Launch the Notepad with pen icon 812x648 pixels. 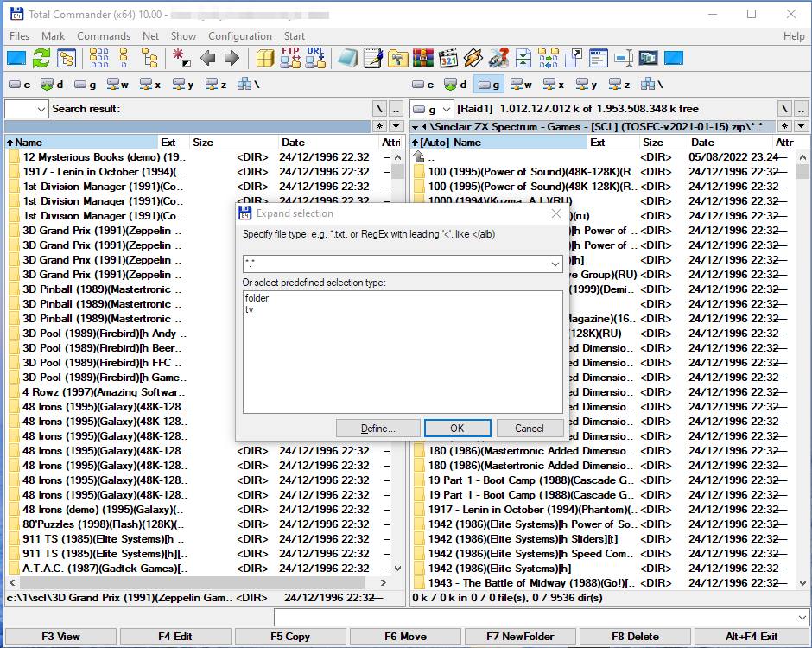coord(373,58)
